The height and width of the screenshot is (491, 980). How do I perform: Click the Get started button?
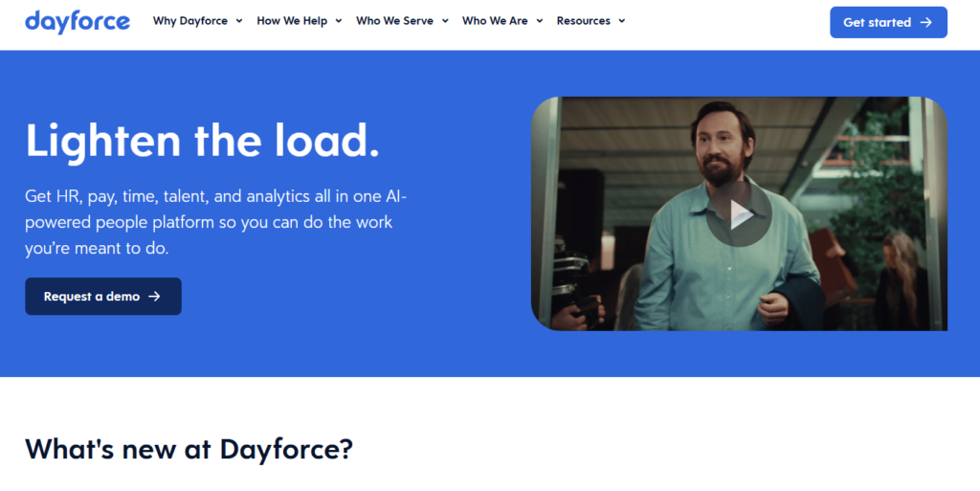pos(888,22)
